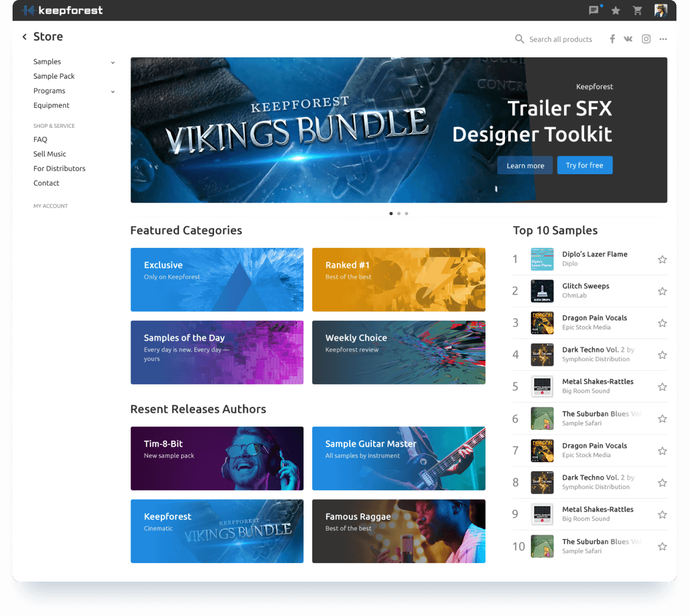Open FAQ page
The image size is (689, 616).
coord(40,140)
